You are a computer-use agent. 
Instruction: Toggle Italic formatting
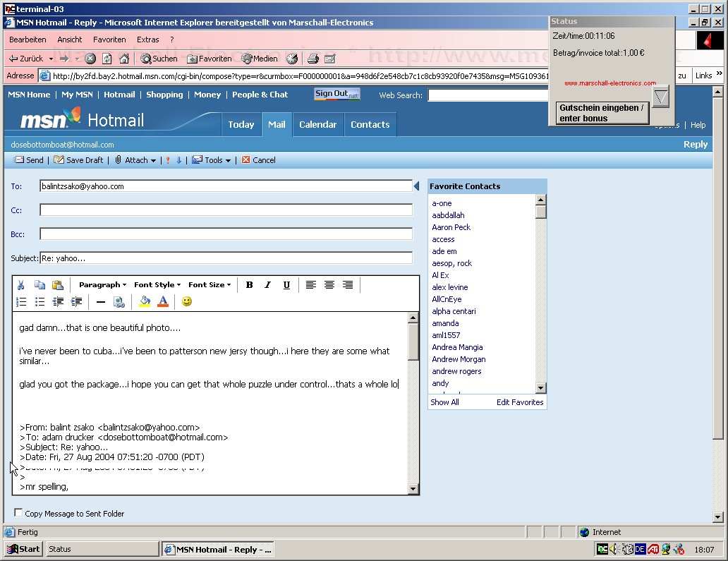pyautogui.click(x=268, y=284)
